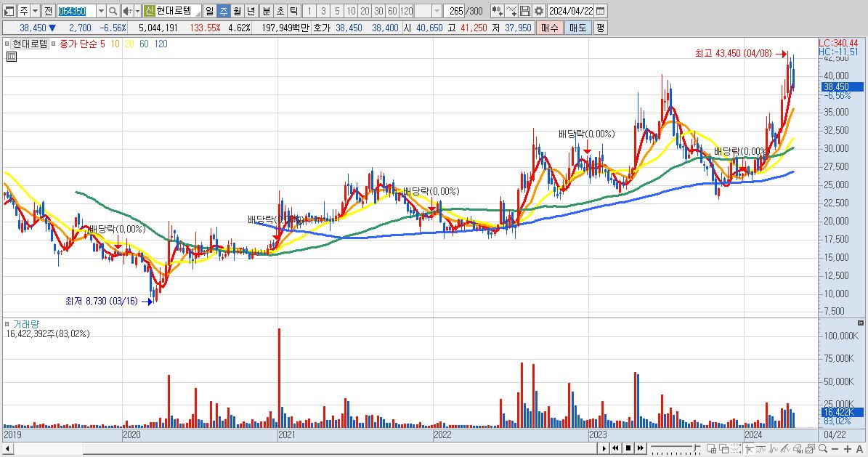This screenshot has height=457, width=868.
Task: Open the data table grid icon below 현대로템
Action: [12, 57]
